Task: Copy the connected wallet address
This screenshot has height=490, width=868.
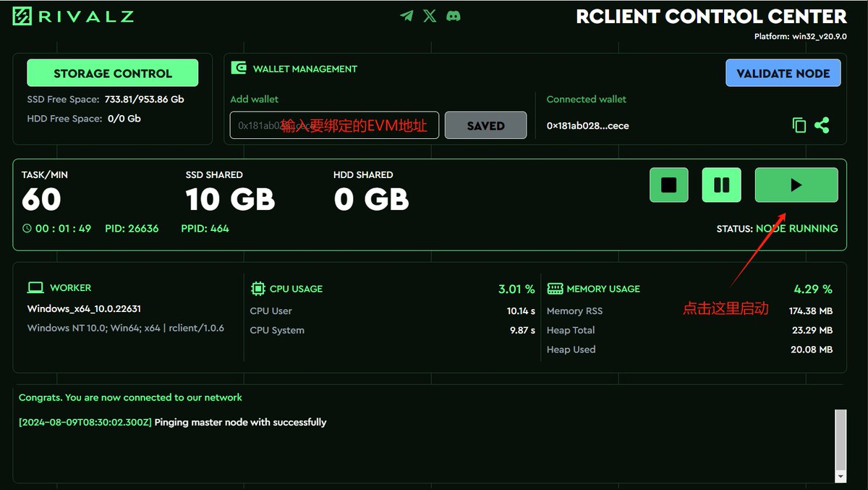Action: coord(799,125)
